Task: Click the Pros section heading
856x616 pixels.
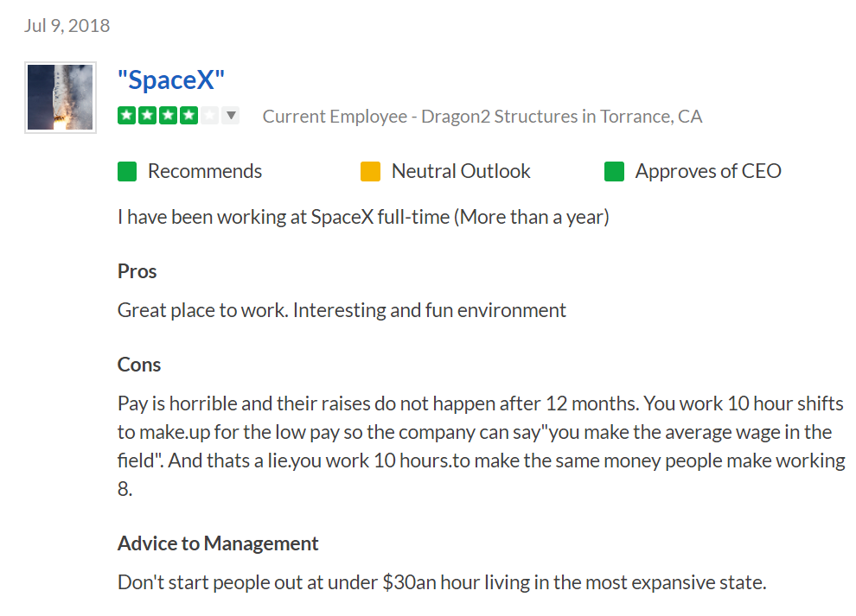Action: coord(137,271)
